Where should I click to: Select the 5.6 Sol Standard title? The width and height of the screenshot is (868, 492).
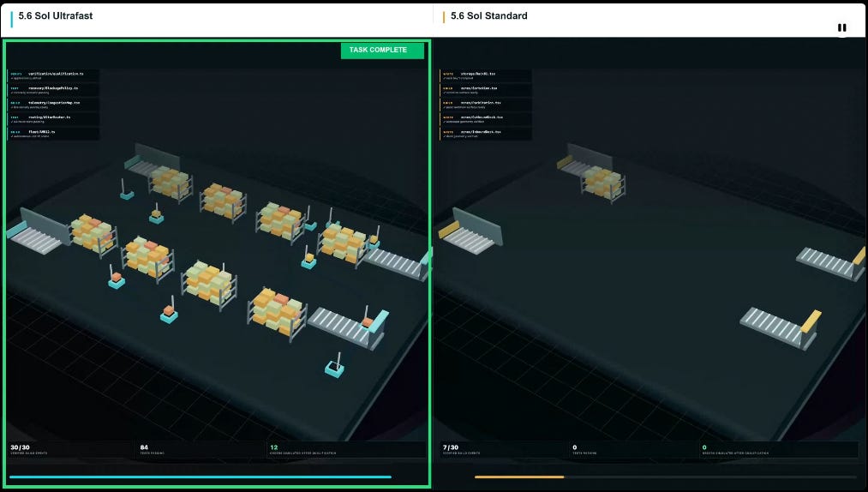(x=488, y=16)
